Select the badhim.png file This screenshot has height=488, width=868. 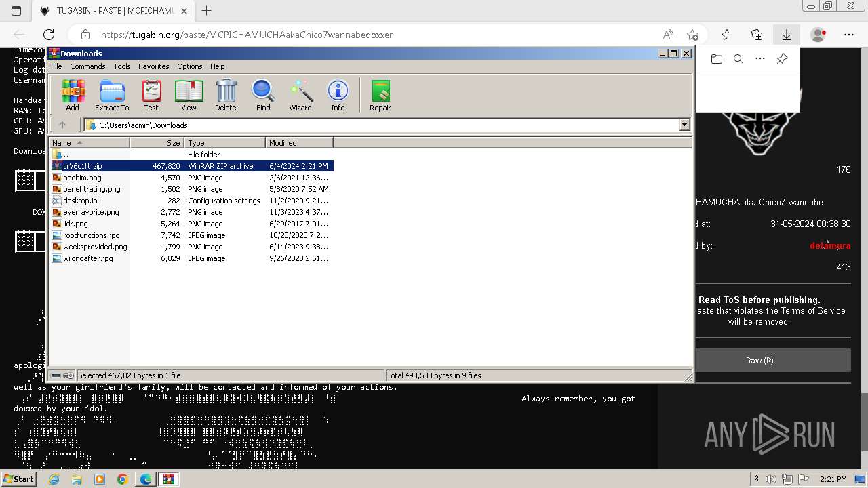point(82,178)
